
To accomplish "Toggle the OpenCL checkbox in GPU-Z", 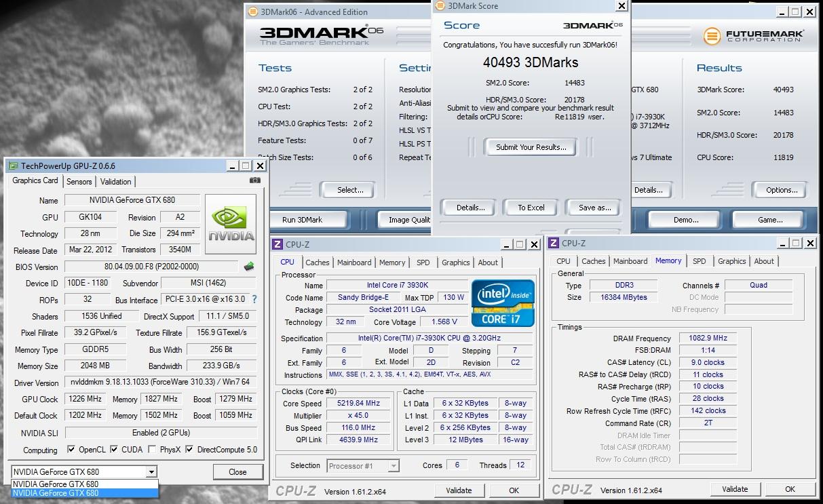I will point(71,449).
